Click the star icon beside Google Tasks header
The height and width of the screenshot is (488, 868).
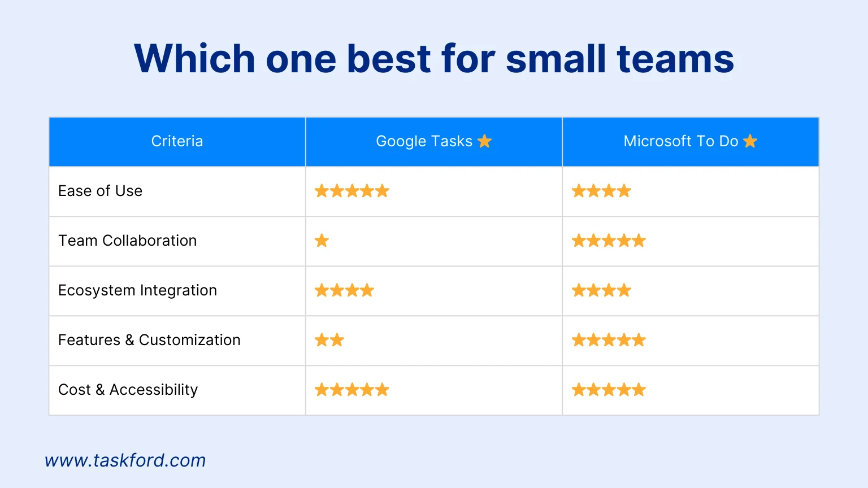pyautogui.click(x=484, y=141)
